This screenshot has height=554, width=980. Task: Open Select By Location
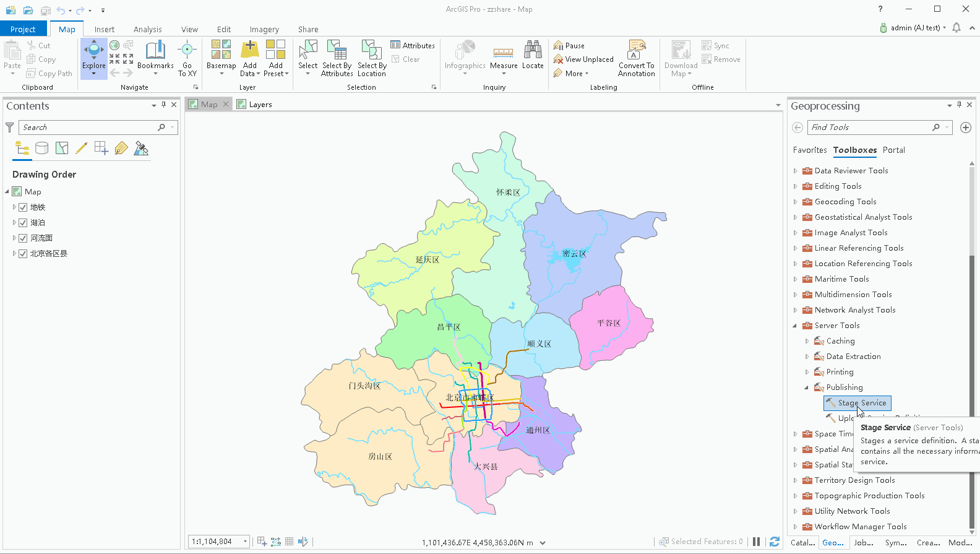click(371, 58)
